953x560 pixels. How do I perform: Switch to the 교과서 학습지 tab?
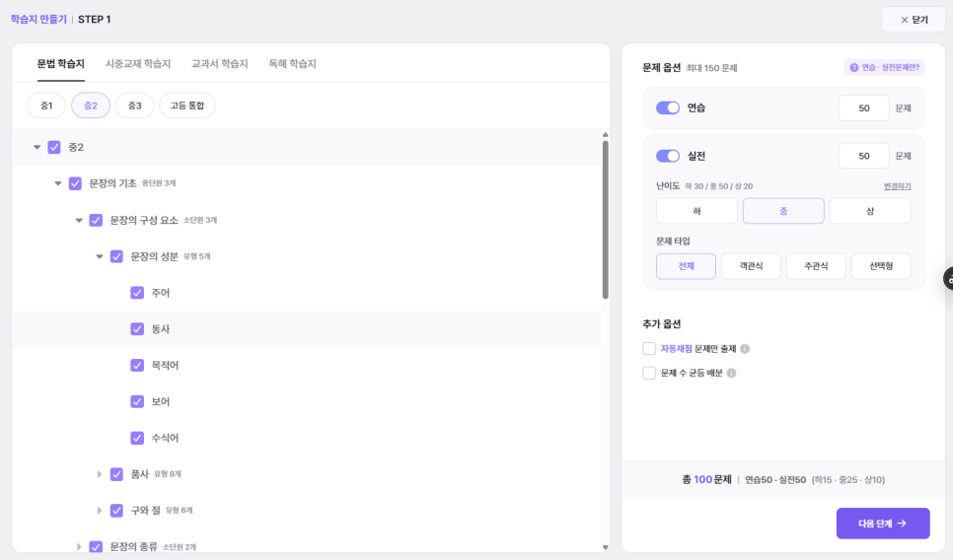click(x=219, y=64)
